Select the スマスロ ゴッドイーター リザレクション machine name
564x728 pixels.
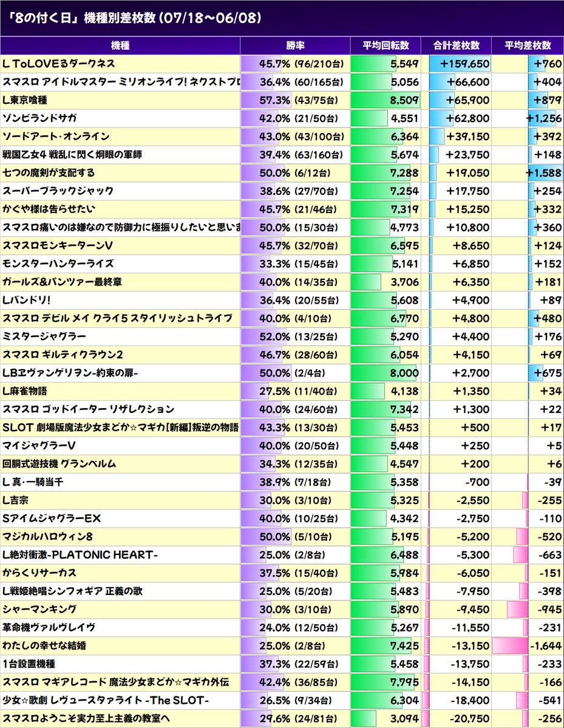(88, 409)
